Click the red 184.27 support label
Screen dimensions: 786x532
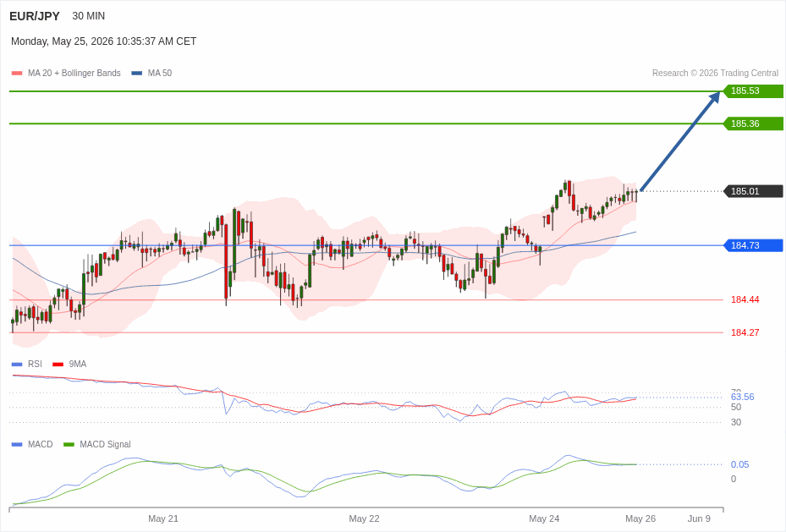745,332
